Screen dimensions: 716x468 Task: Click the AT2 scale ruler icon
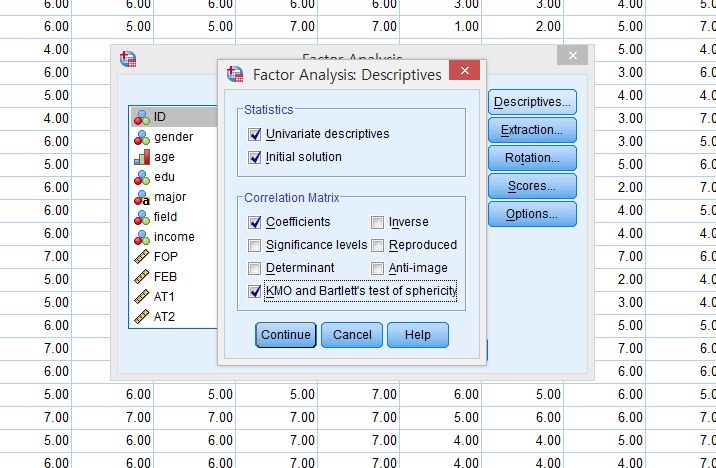(x=142, y=317)
